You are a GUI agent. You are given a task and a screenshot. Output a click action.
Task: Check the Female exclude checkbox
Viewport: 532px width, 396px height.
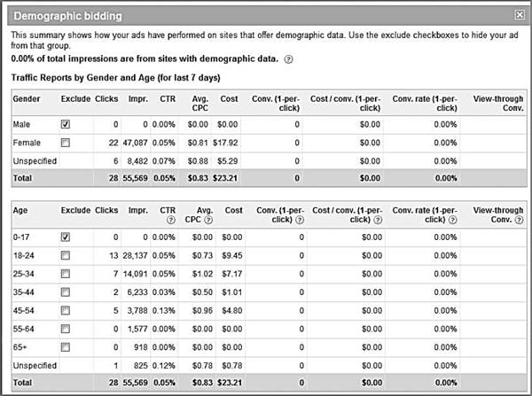66,143
